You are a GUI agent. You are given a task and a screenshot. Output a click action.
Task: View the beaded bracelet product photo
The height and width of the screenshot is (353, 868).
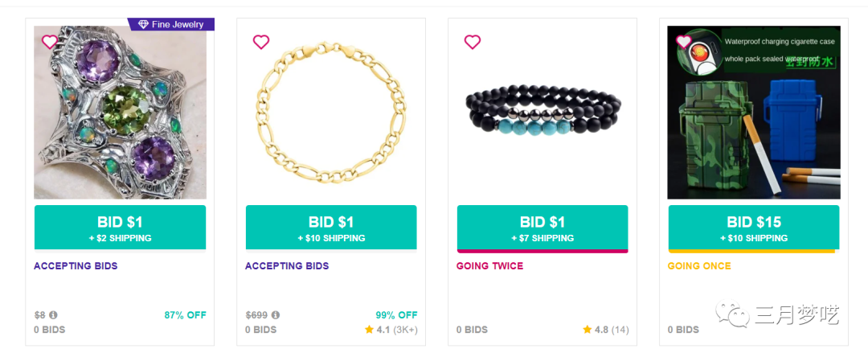click(x=542, y=113)
